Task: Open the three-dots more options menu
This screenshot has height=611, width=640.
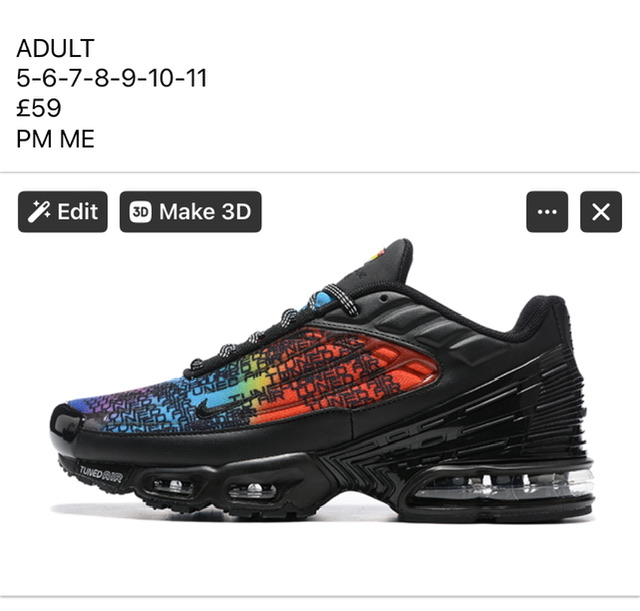Action: [x=547, y=212]
